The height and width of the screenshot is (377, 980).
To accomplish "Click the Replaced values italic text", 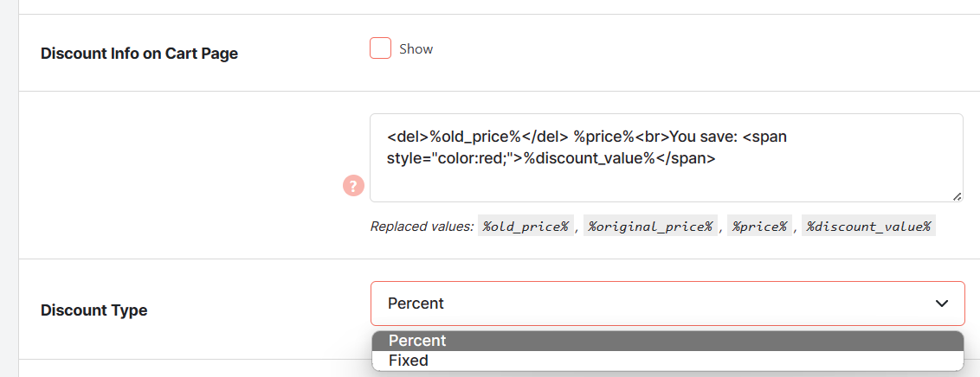I will coord(422,226).
